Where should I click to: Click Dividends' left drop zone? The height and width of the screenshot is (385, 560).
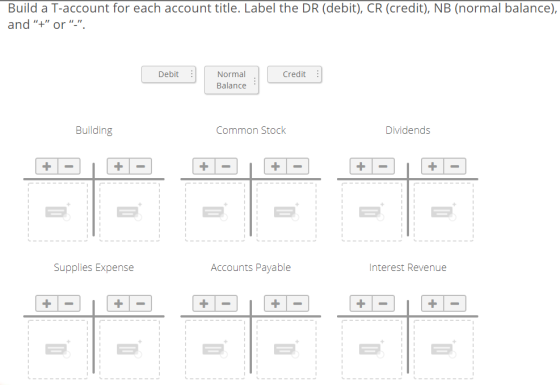tap(372, 212)
